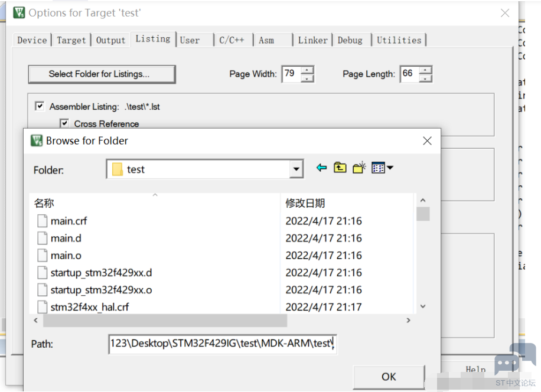Screen dimensions: 541x392
Task: Select file name main.d
Action: [66, 238]
